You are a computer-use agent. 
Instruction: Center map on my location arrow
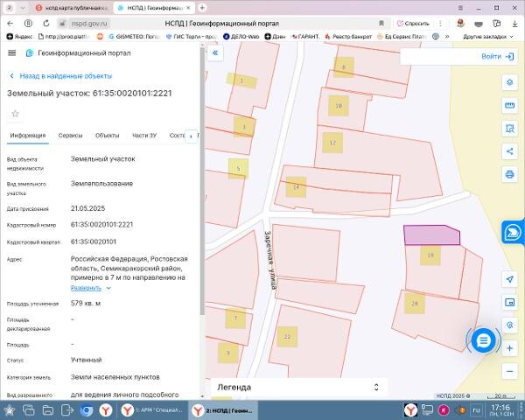pyautogui.click(x=509, y=279)
